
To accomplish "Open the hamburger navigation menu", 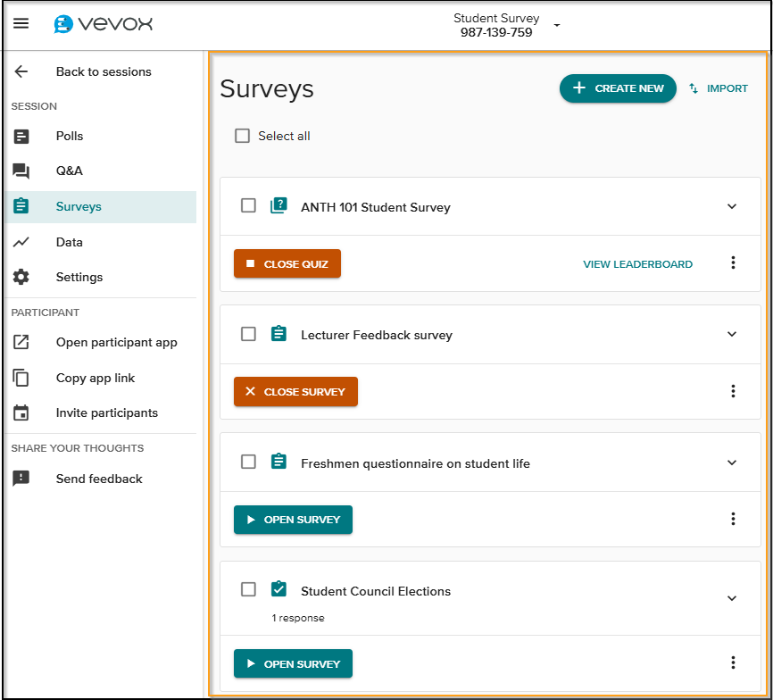I will click(21, 24).
